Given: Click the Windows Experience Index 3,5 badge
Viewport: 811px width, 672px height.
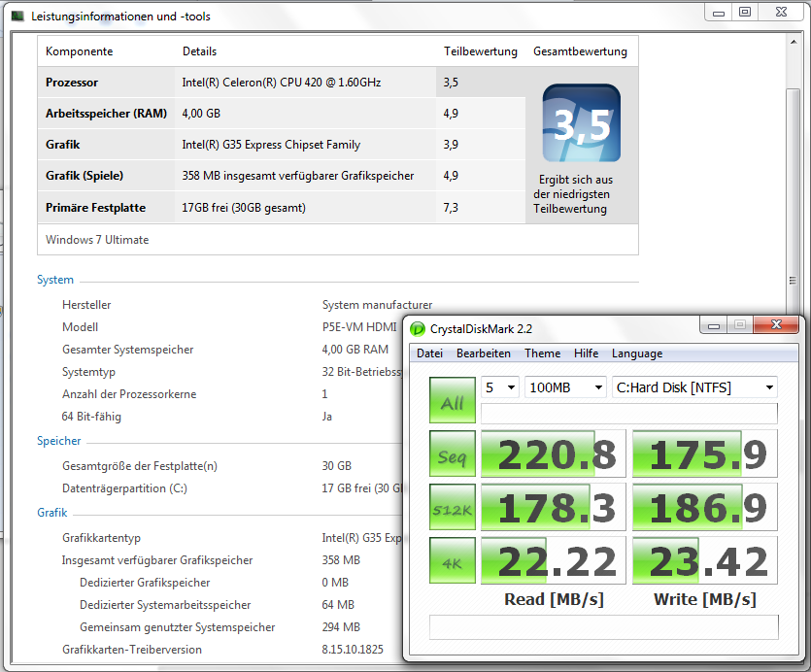Looking at the screenshot, I should (582, 123).
